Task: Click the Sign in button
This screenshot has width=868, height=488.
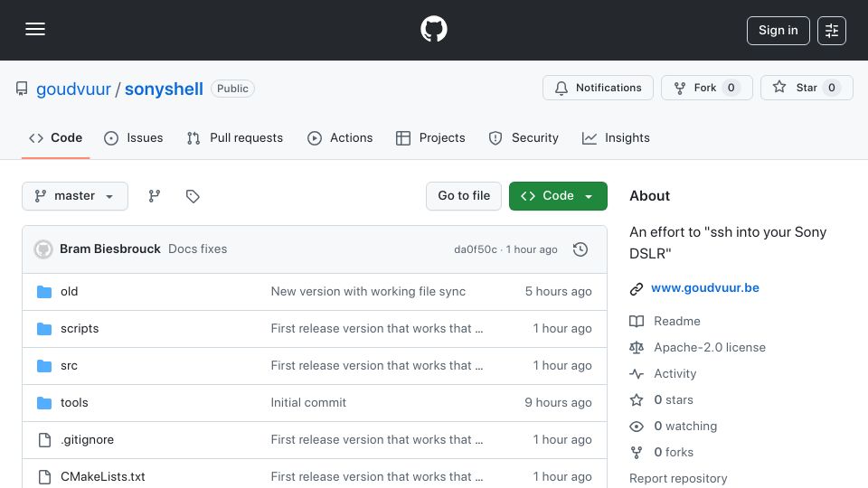Action: coord(778,31)
